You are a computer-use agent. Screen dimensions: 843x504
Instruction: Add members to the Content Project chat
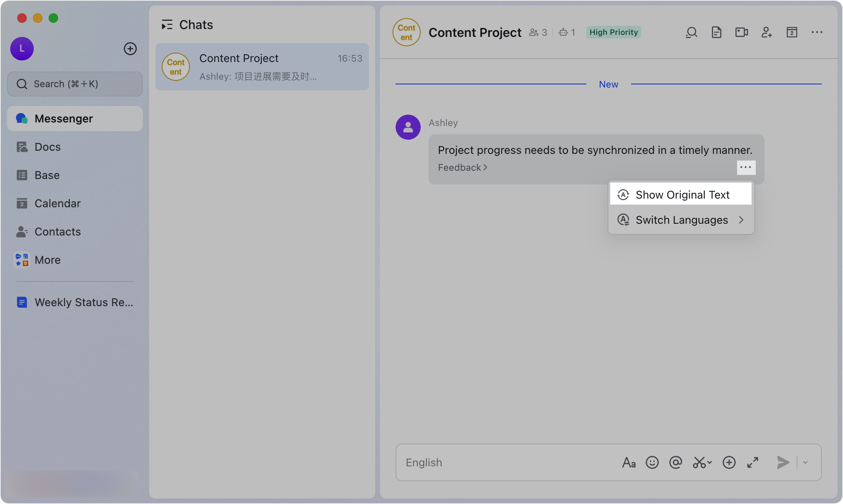click(767, 32)
